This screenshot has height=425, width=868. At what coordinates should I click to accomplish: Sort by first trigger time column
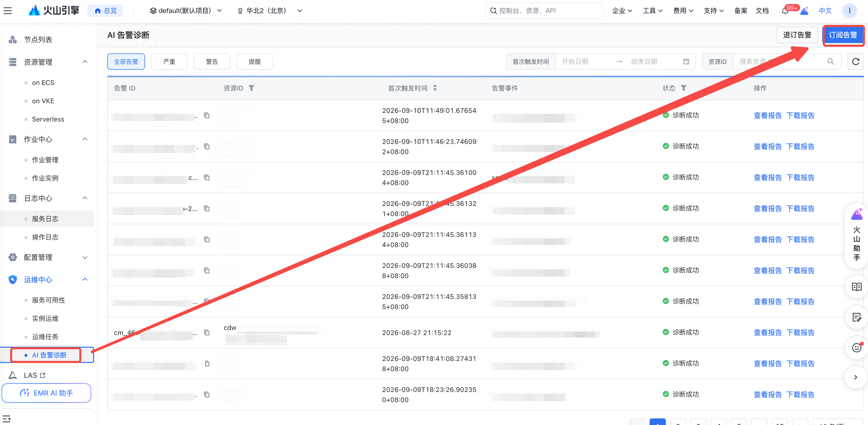pos(435,88)
